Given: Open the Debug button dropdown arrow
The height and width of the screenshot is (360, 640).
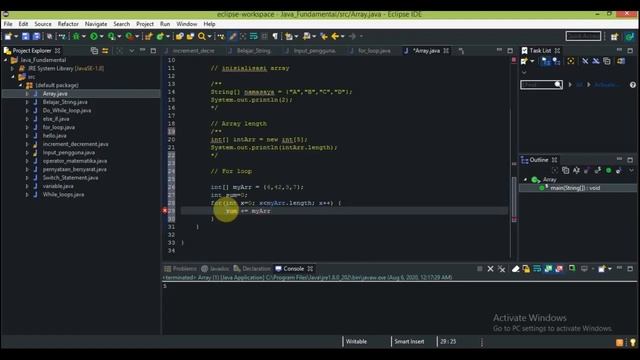Looking at the screenshot, I should pos(84,36).
